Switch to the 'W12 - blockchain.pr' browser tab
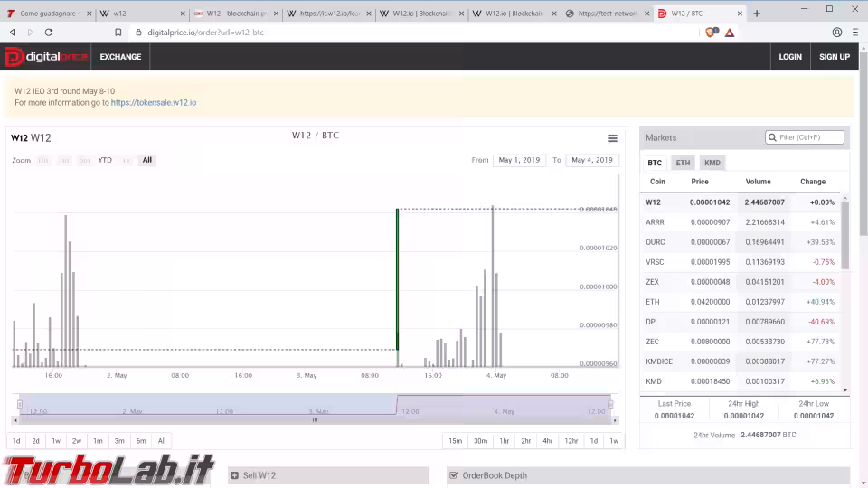The image size is (868, 488). click(235, 14)
